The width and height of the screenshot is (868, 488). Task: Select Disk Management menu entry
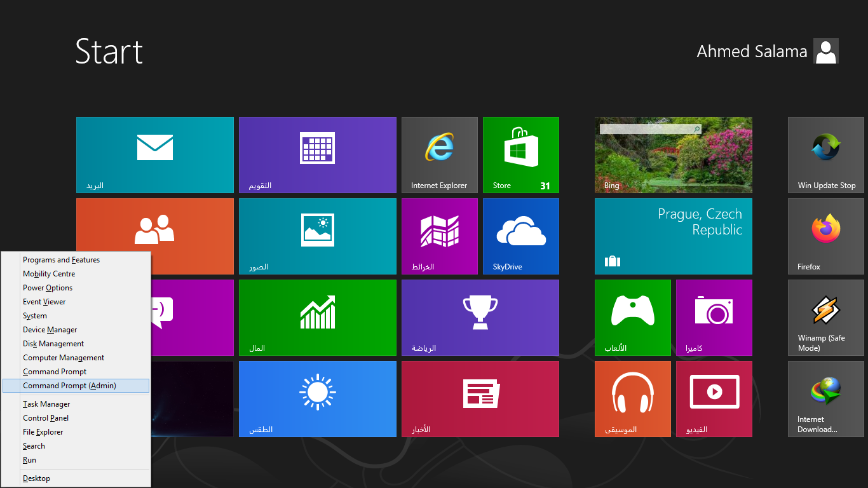pyautogui.click(x=76, y=344)
